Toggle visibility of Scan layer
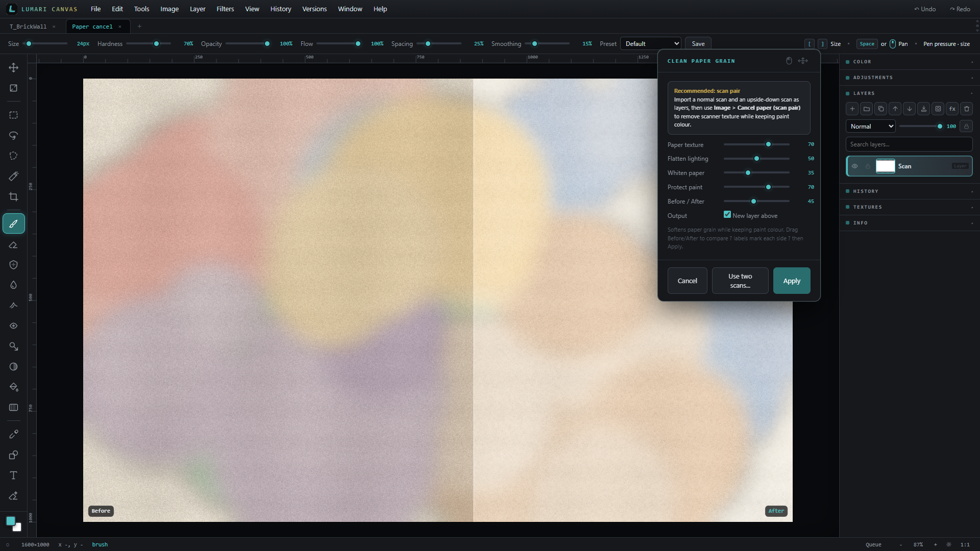The image size is (980, 551). [x=855, y=166]
